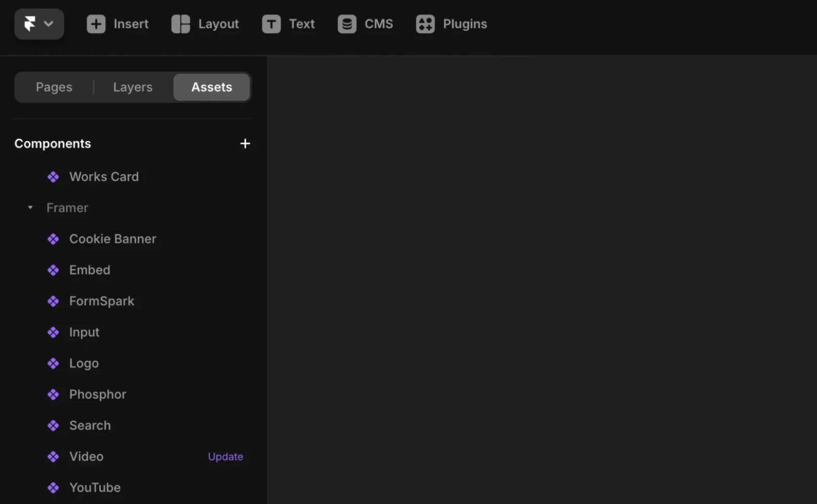Open the Framer logo main menu
The height and width of the screenshot is (504, 817).
[x=39, y=24]
